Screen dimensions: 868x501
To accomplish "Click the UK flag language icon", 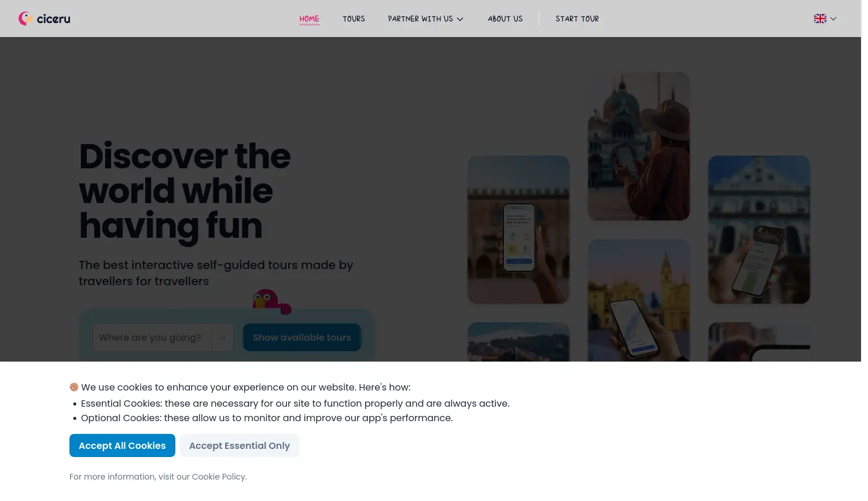I will click(820, 19).
